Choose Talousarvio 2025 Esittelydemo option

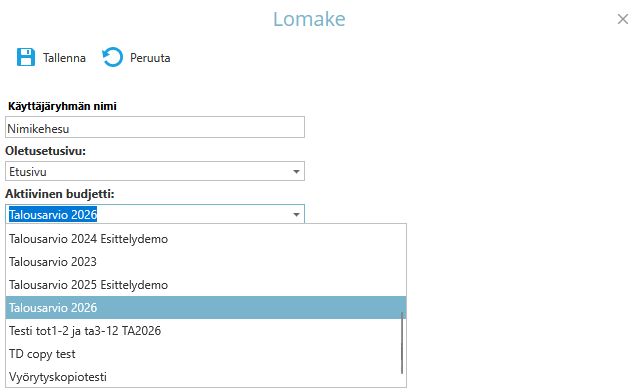tap(206, 285)
